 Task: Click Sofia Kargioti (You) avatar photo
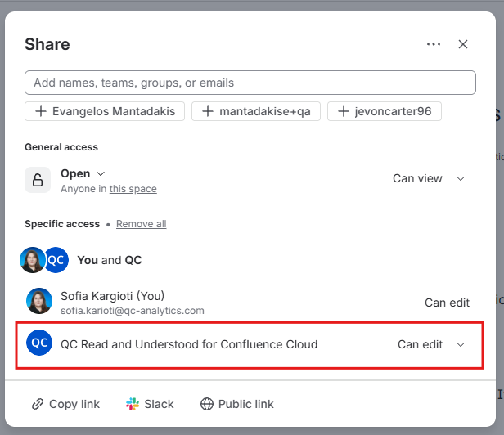coord(39,301)
